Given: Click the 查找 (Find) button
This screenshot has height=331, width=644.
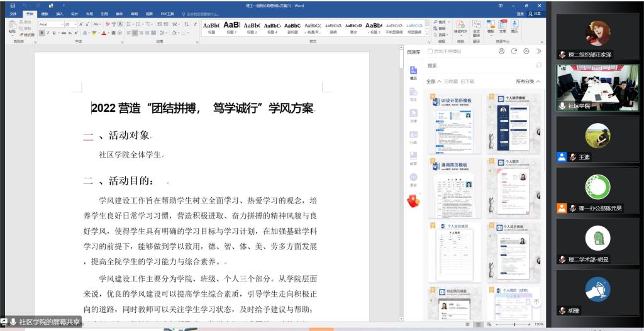Looking at the screenshot, I should (x=441, y=22).
